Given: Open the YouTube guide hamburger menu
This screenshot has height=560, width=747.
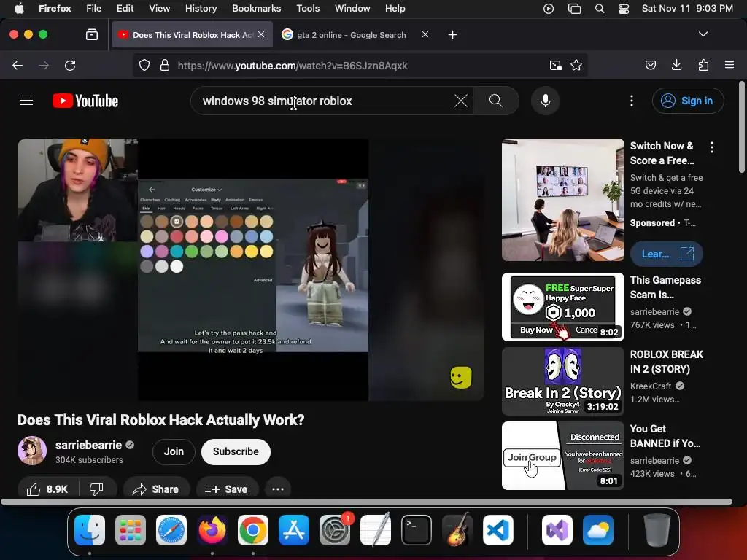Looking at the screenshot, I should coord(26,101).
